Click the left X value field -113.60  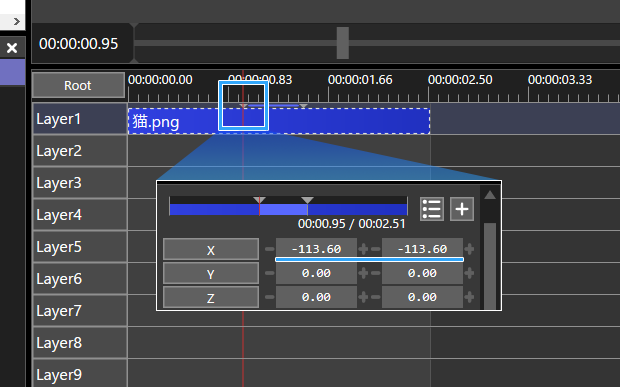click(316, 249)
